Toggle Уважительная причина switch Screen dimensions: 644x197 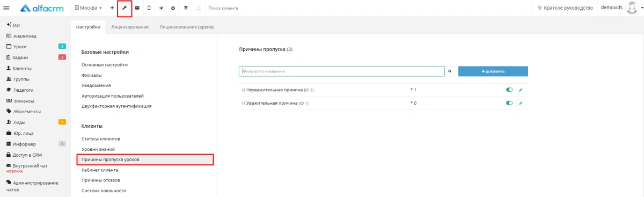(x=509, y=103)
